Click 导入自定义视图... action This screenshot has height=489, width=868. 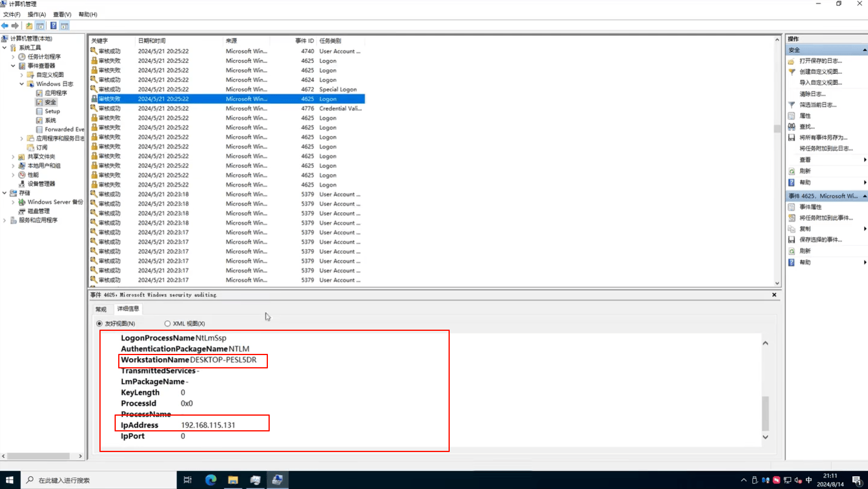(820, 83)
